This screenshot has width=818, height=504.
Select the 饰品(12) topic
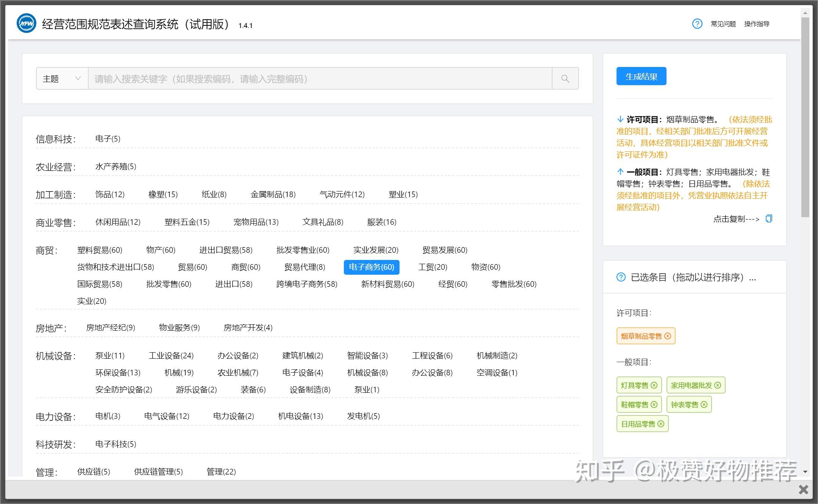click(x=110, y=194)
